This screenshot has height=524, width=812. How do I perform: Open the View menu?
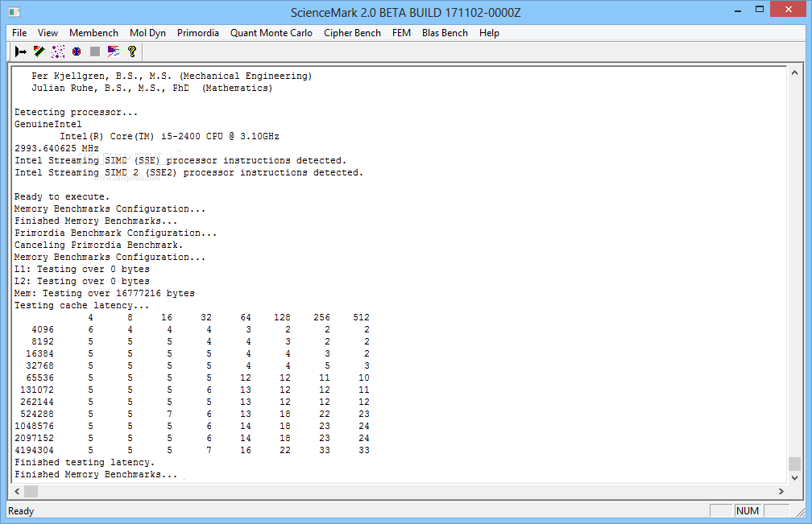(48, 32)
